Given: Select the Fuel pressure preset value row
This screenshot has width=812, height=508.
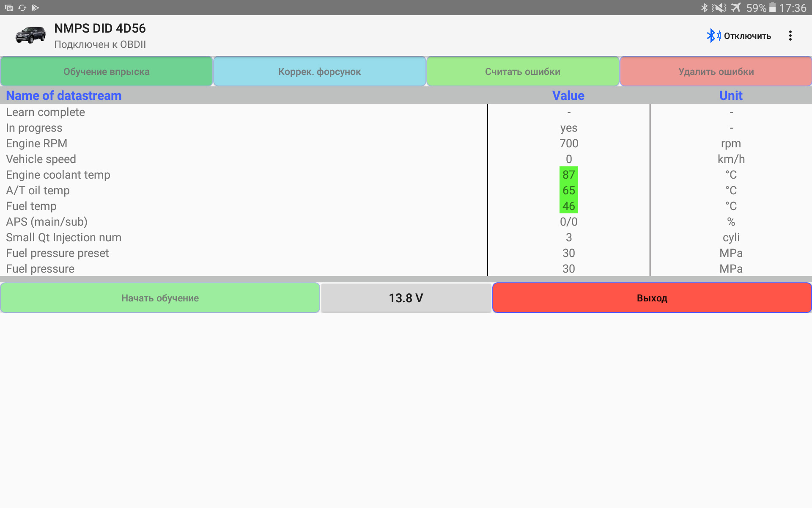Looking at the screenshot, I should (x=406, y=253).
